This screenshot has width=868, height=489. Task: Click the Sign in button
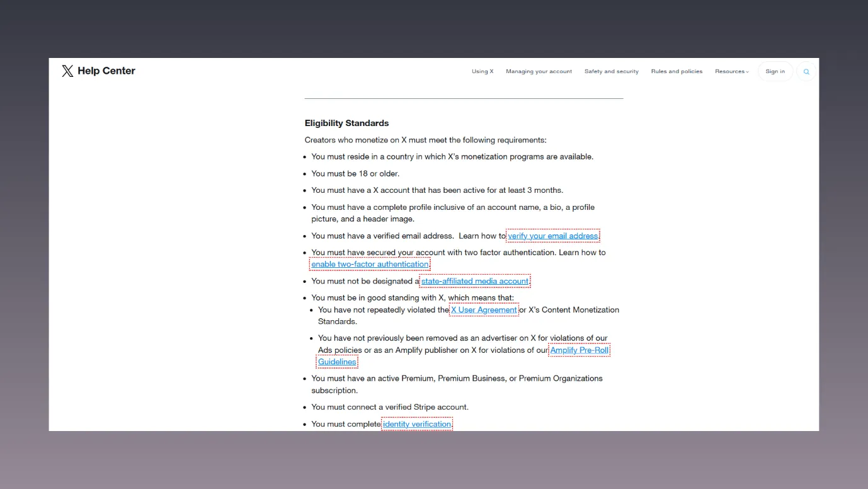coord(775,72)
